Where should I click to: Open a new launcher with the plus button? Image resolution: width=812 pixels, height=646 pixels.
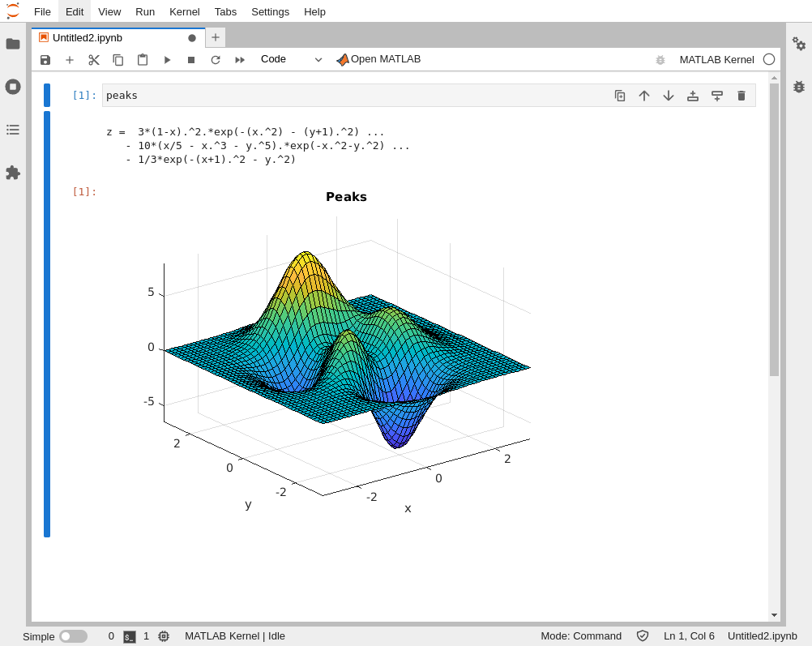point(216,37)
